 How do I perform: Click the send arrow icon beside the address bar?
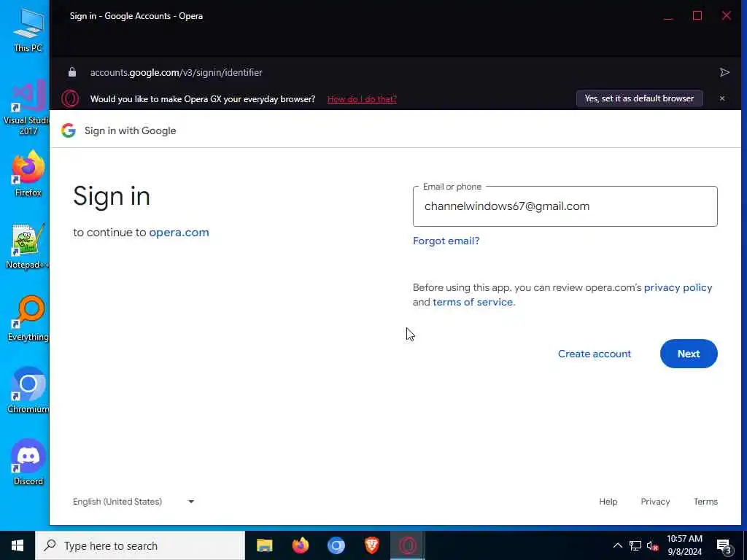(x=724, y=72)
